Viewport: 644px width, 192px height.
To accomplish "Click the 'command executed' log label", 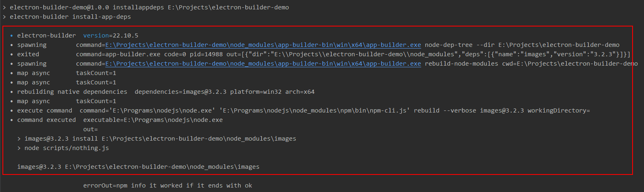I will 47,120.
